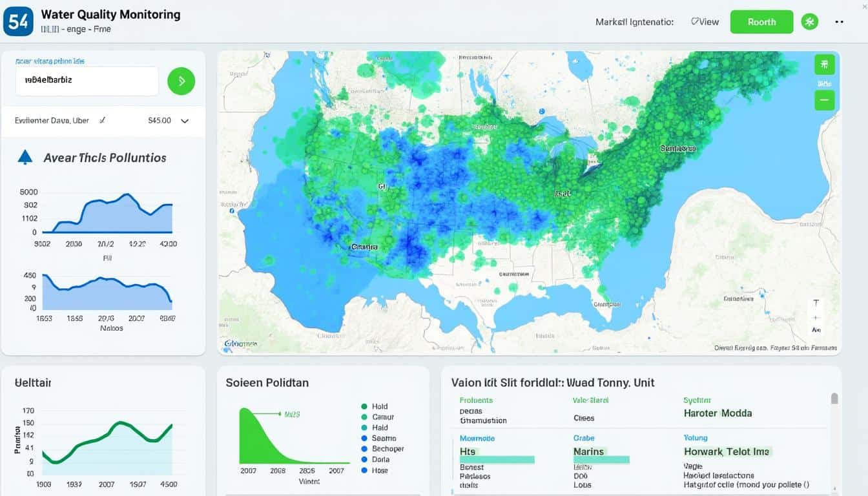Click the top green map control button
The width and height of the screenshot is (868, 496).
coord(824,65)
